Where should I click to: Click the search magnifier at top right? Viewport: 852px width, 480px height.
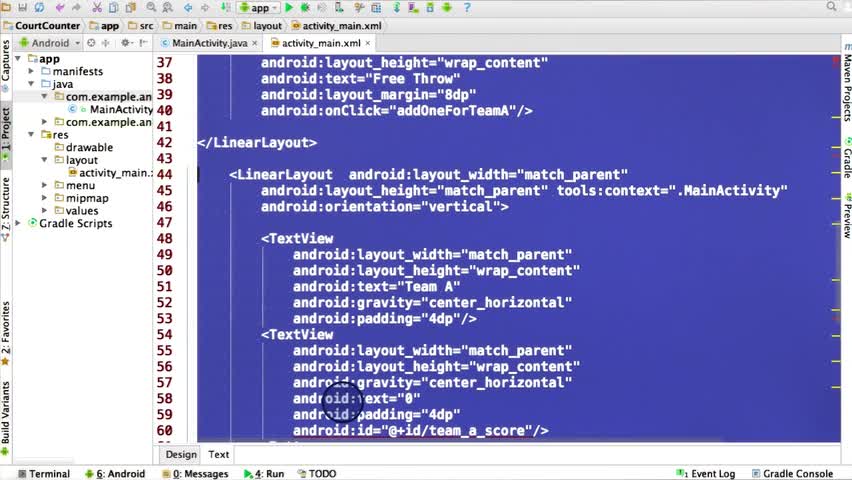[x=831, y=7]
